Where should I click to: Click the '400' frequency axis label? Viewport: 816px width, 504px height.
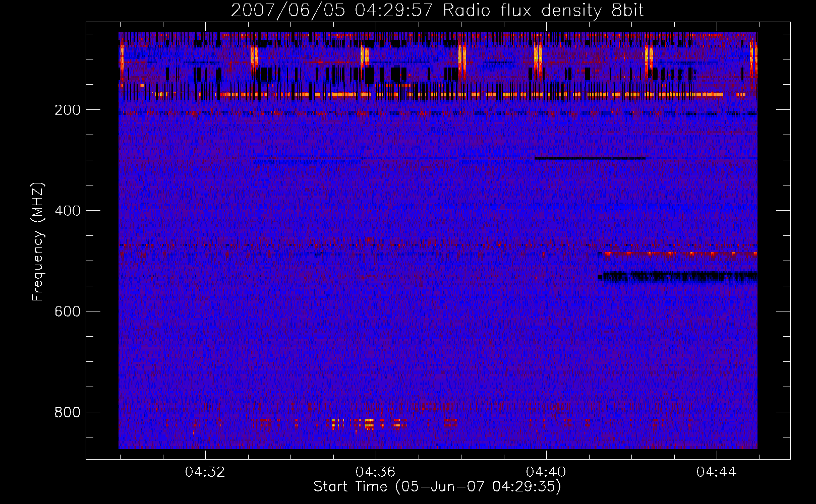68,211
